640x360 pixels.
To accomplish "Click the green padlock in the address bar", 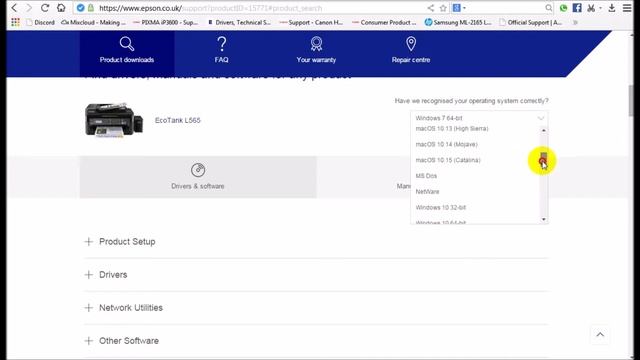I will 91,8.
